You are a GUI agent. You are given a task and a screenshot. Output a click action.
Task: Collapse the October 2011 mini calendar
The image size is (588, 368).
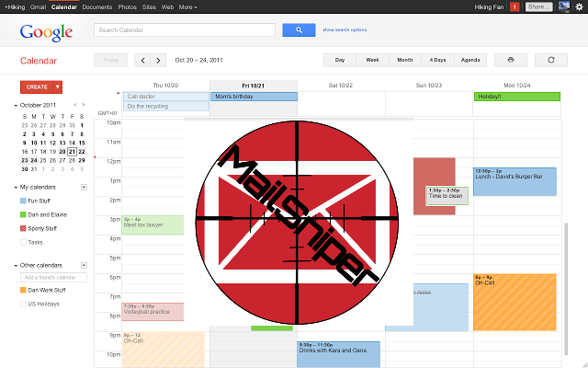click(17, 105)
